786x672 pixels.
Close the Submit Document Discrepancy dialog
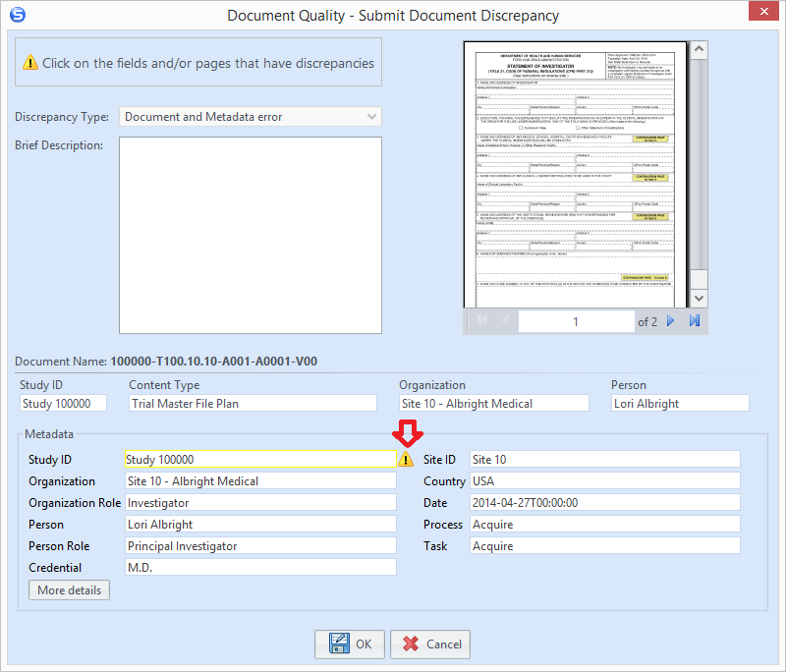[763, 11]
